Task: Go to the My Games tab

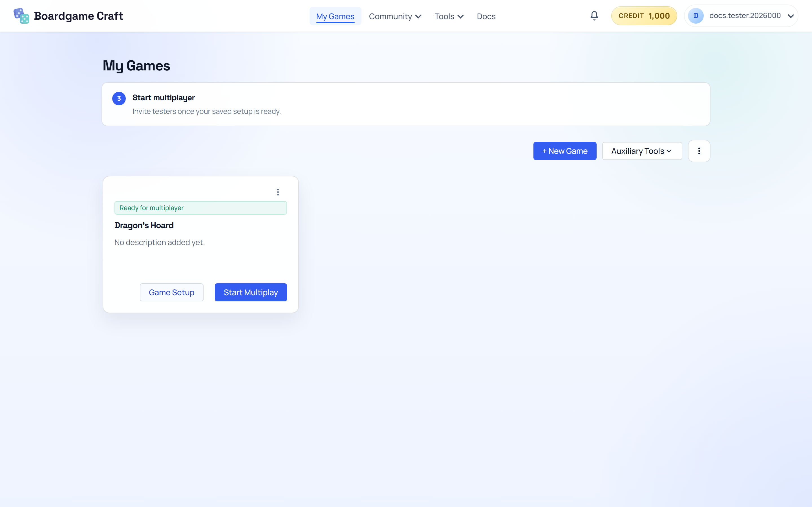Action: (x=335, y=16)
